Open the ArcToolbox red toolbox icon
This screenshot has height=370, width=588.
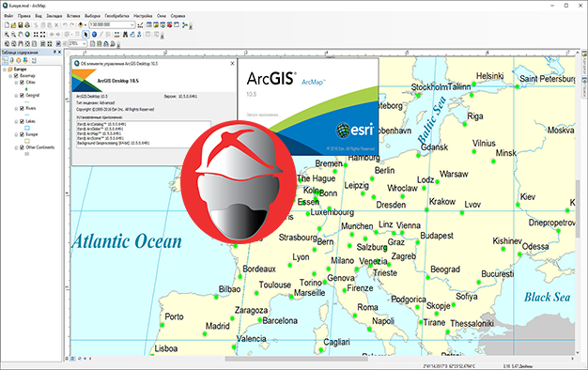tap(169, 24)
